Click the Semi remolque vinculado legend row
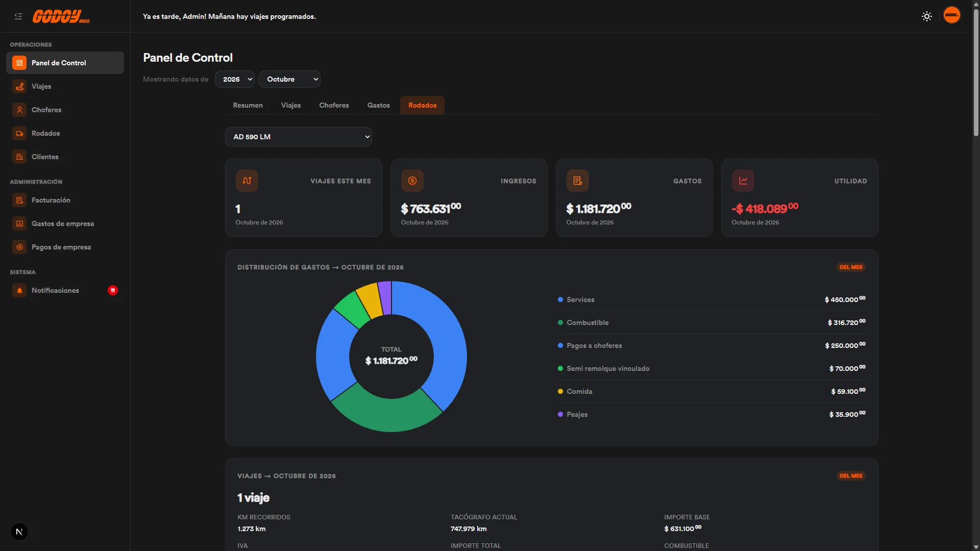This screenshot has height=551, width=980. click(x=712, y=368)
